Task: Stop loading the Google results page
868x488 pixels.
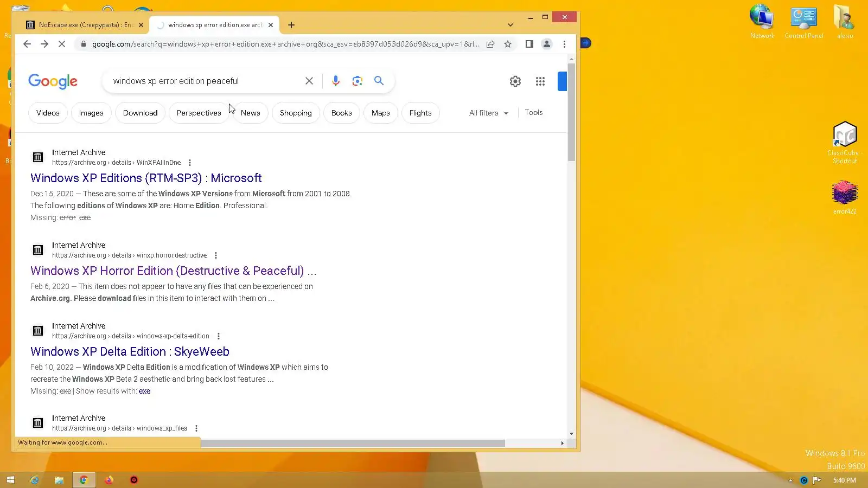Action: point(62,44)
